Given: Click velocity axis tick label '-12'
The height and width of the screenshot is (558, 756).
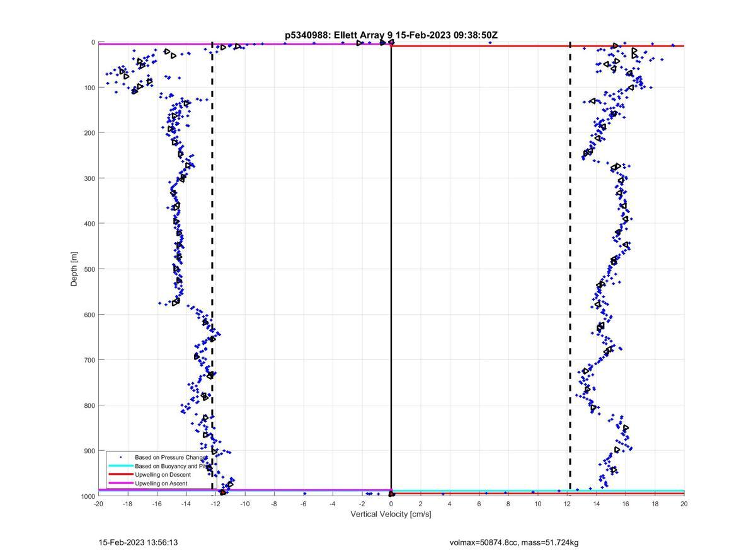Looking at the screenshot, I should pos(215,504).
